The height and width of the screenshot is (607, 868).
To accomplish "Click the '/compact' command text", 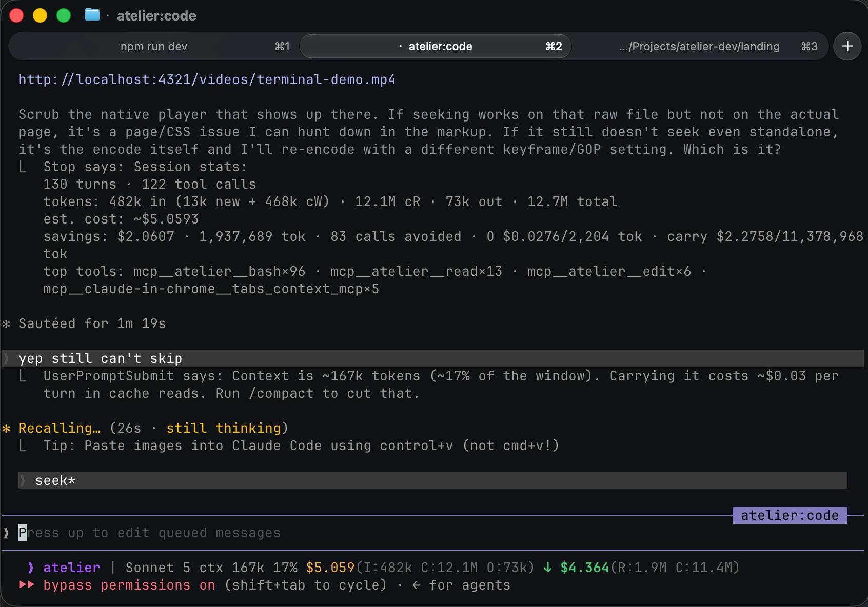I will (x=281, y=393).
